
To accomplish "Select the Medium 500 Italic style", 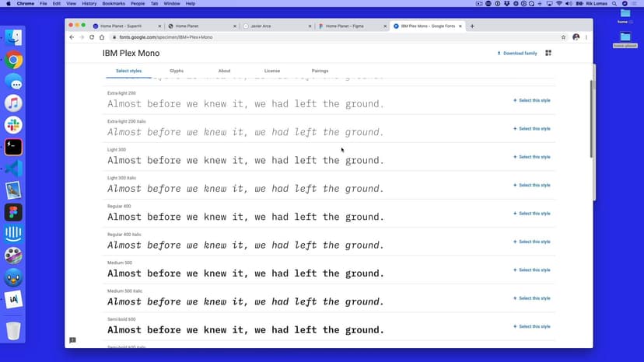I will click(x=531, y=298).
